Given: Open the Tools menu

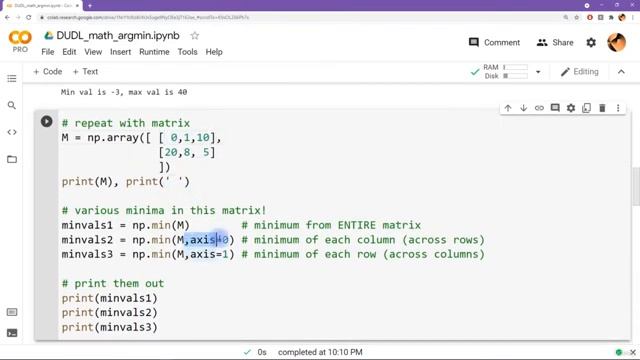Looking at the screenshot, I should coord(187,52).
